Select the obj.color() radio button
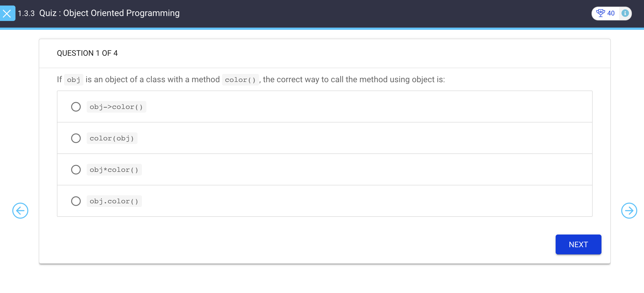This screenshot has width=644, height=293. coord(76,201)
